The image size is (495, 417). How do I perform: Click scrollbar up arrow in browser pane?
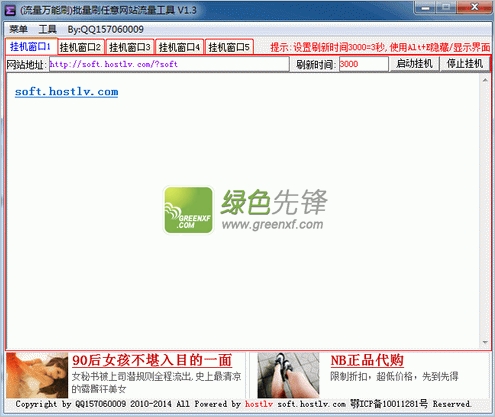485,80
